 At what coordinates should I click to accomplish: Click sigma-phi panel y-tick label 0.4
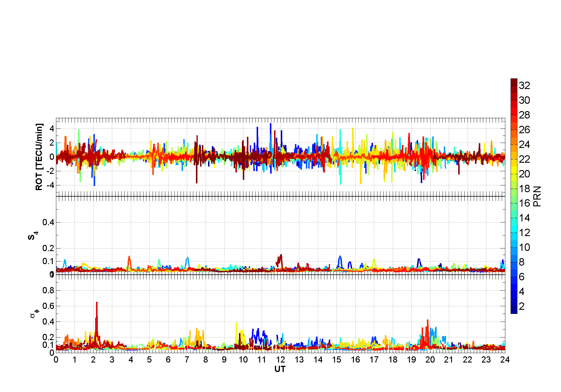coord(48,322)
